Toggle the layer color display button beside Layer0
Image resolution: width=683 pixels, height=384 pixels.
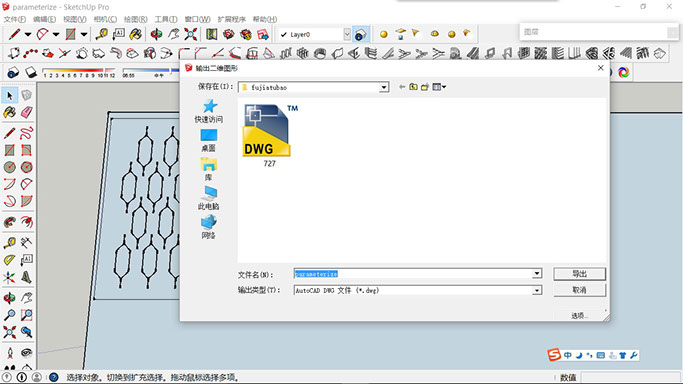pyautogui.click(x=360, y=34)
